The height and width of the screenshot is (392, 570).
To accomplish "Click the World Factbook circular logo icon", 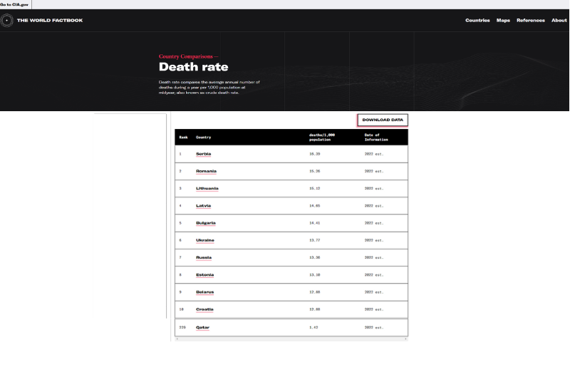I will [x=7, y=20].
